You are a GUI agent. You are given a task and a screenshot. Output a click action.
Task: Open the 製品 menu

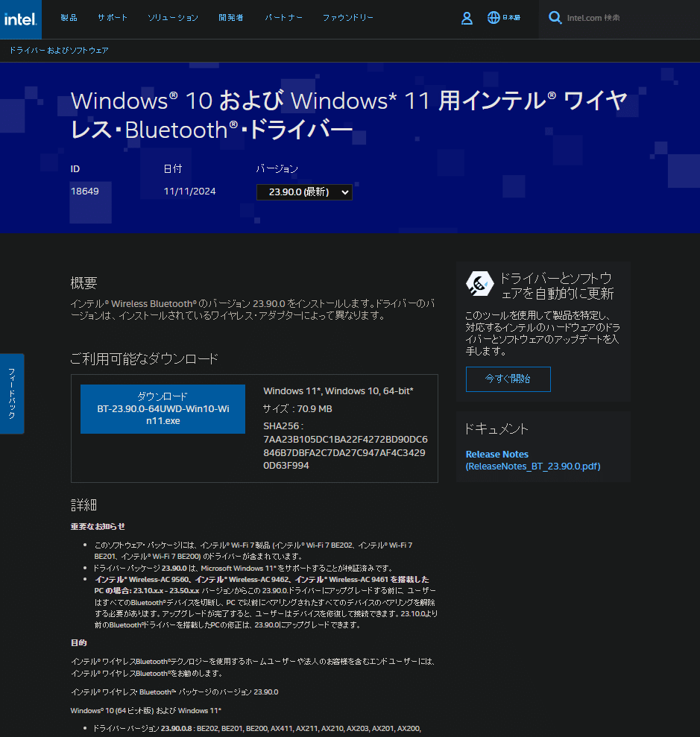coord(69,17)
